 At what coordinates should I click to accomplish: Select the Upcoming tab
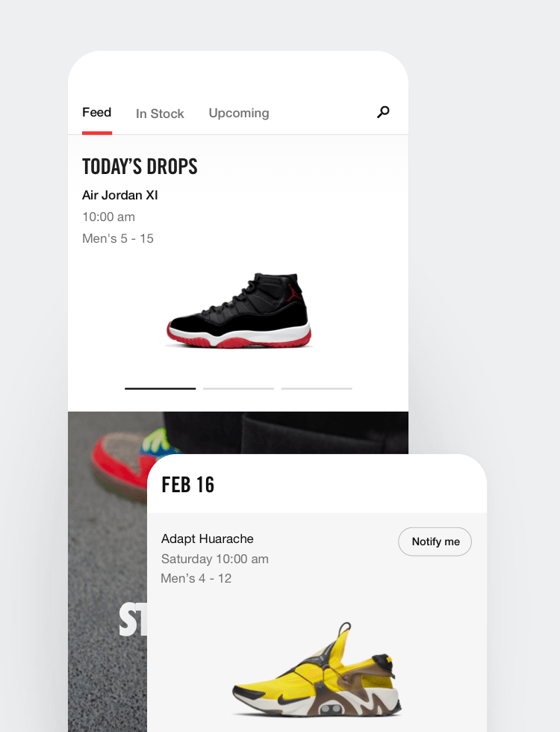tap(238, 114)
